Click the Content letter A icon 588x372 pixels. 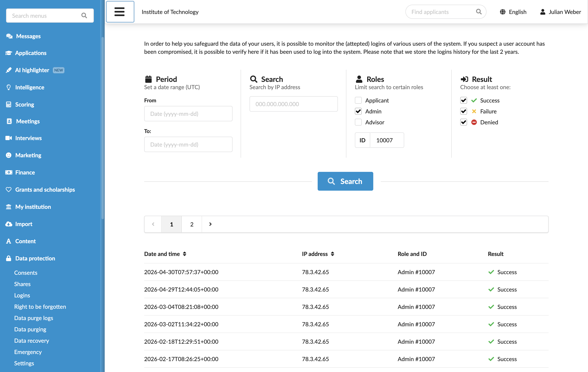tap(8, 241)
